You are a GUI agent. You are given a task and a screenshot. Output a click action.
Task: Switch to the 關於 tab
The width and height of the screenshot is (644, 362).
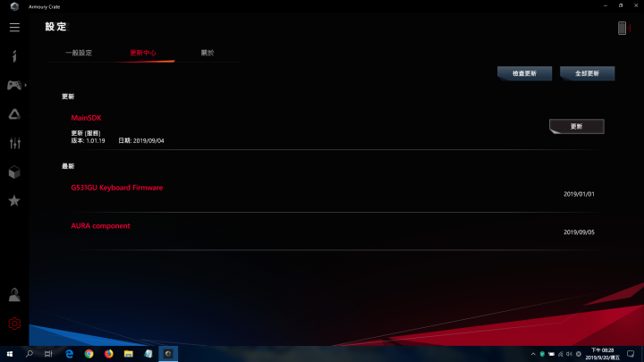coord(208,53)
